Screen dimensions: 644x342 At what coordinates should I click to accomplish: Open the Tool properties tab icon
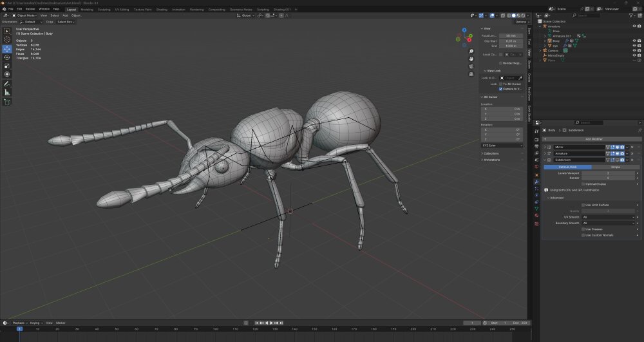coord(536,131)
